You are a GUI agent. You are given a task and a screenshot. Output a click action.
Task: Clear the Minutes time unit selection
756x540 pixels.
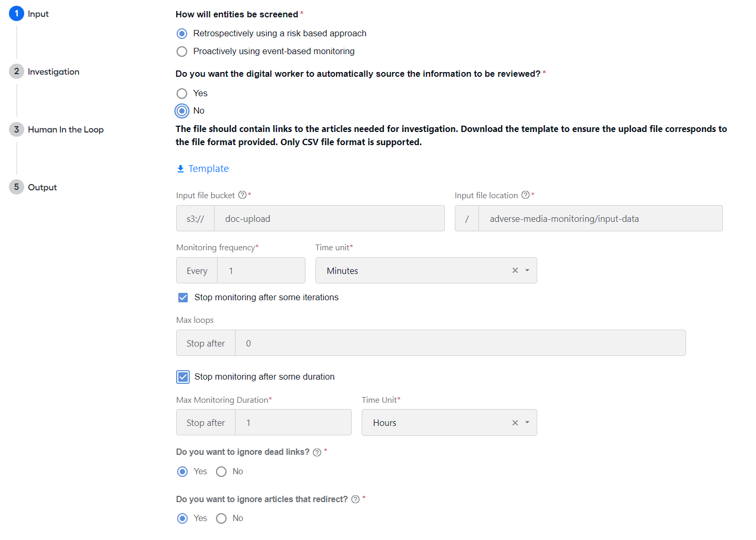[x=515, y=270]
